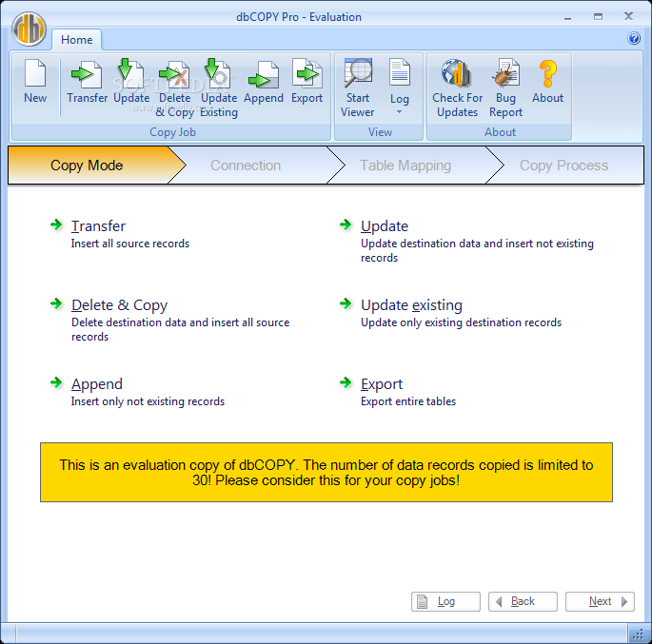Click 'Export entire tables' text
The image size is (652, 644).
coord(408,401)
